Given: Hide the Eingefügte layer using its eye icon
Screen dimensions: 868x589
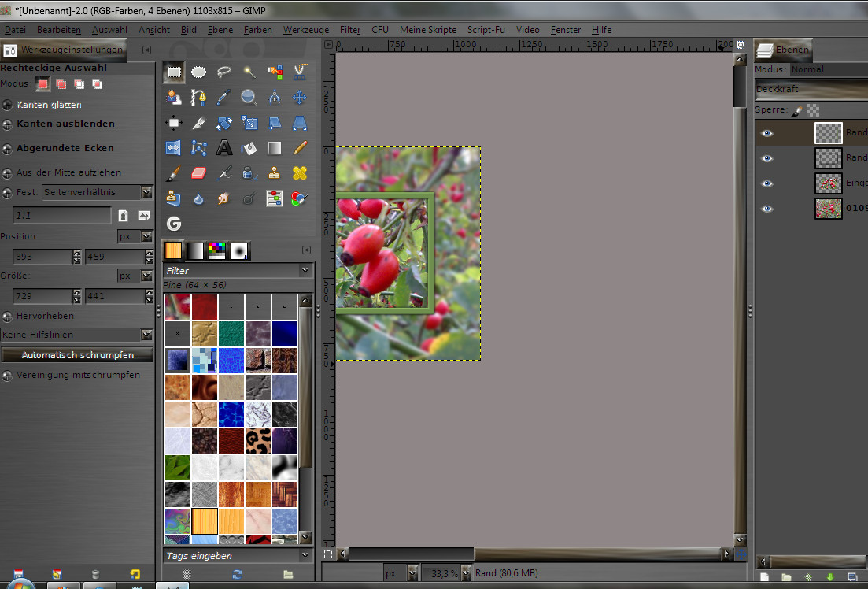Looking at the screenshot, I should click(x=766, y=183).
